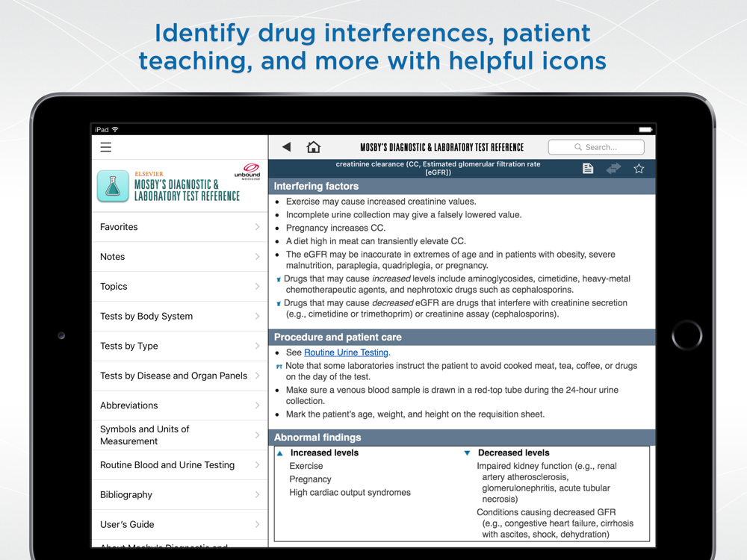Expand the Bibliography chevron
The image size is (747, 560).
point(257,495)
